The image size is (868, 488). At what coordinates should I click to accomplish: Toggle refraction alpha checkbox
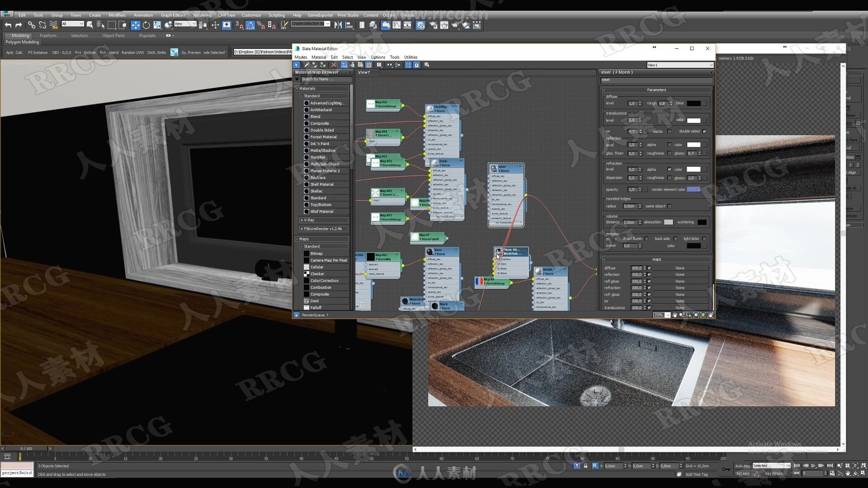click(670, 169)
